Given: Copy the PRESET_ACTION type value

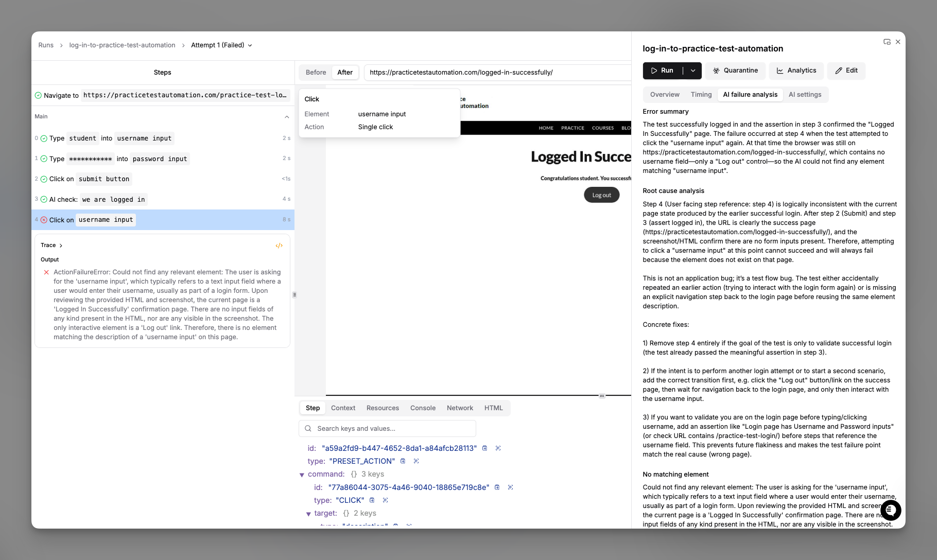Looking at the screenshot, I should coord(403,461).
